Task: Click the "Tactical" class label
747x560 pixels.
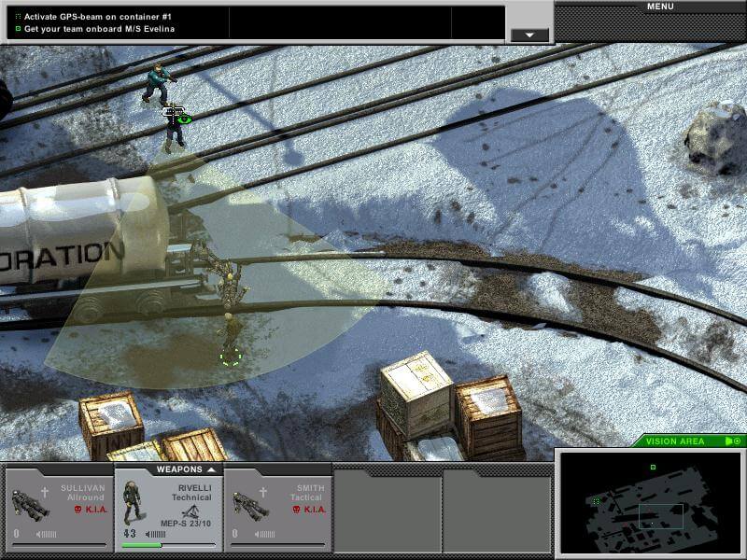Action: pos(308,497)
